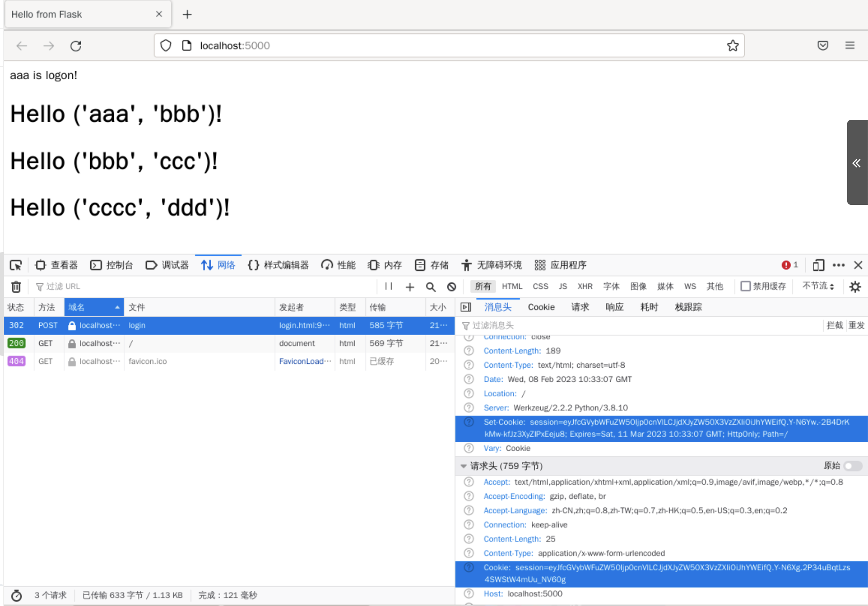Activate the element picker icon
The width and height of the screenshot is (868, 606).
16,265
